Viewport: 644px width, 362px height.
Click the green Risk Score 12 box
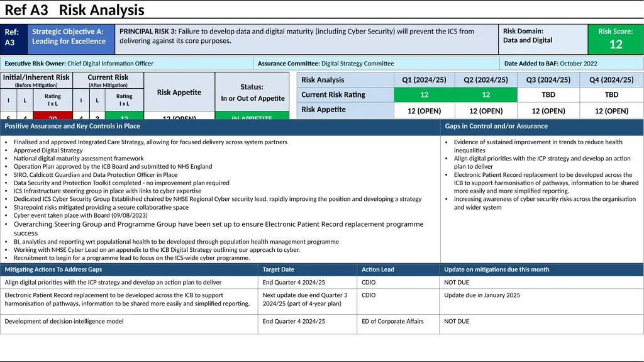point(616,40)
